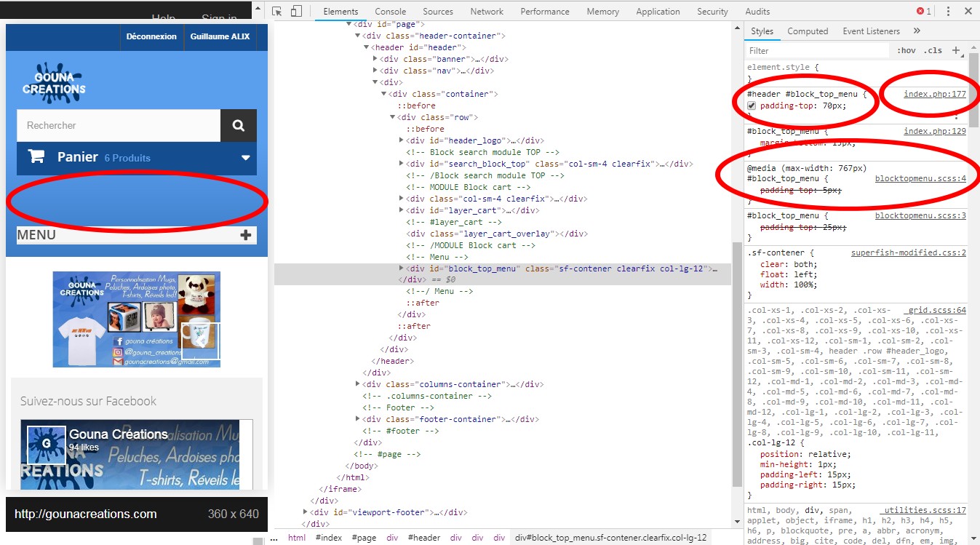The height and width of the screenshot is (545, 980).
Task: Expand the header_logo div node
Action: [x=402, y=140]
